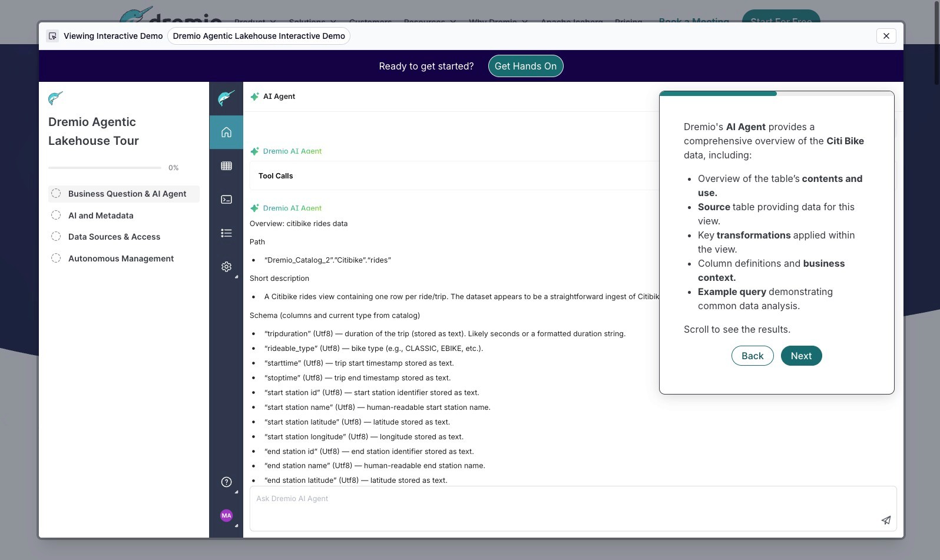Image resolution: width=940 pixels, height=560 pixels.
Task: Click "Scroll to see the results." text
Action: [x=737, y=330]
